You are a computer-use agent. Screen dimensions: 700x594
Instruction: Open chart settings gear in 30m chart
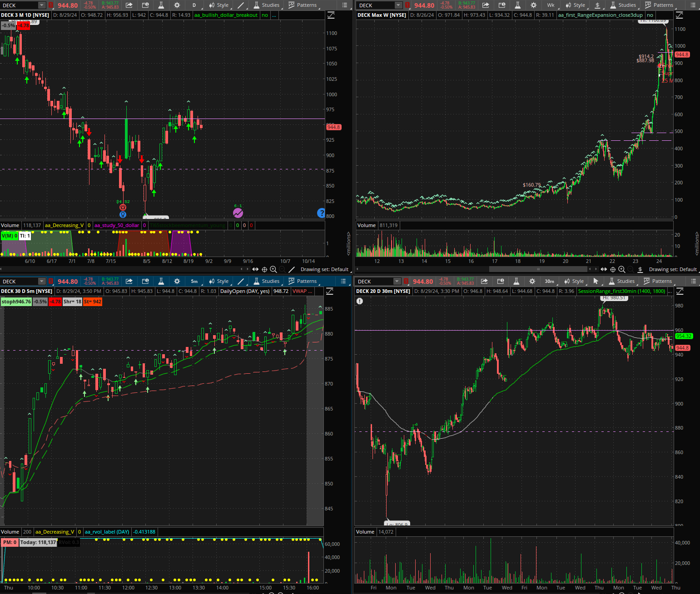[532, 281]
